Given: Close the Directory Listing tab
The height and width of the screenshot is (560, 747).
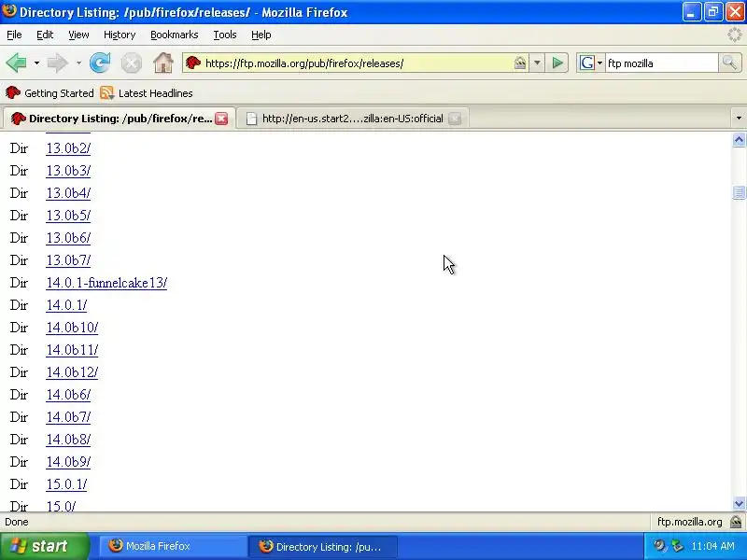Looking at the screenshot, I should click(x=221, y=119).
